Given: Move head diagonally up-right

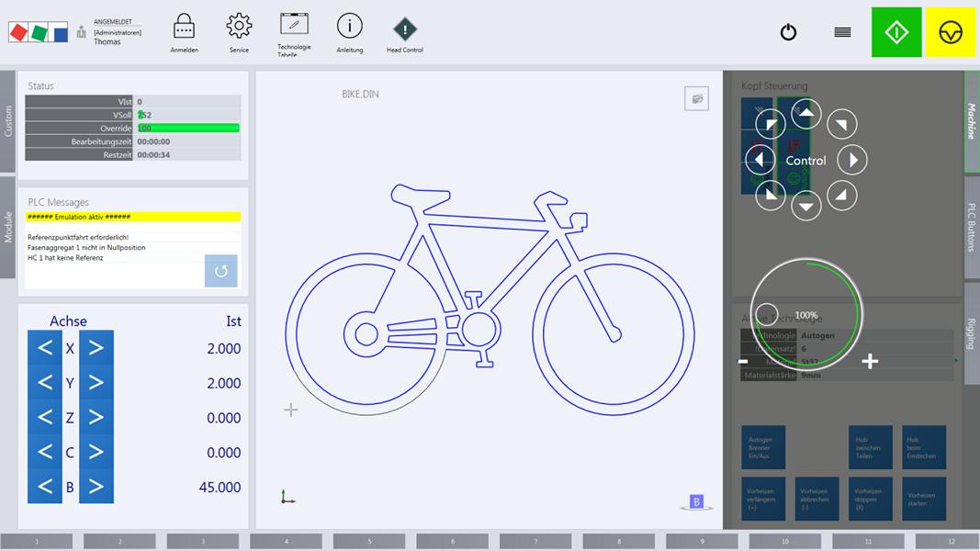Looking at the screenshot, I should (x=842, y=124).
